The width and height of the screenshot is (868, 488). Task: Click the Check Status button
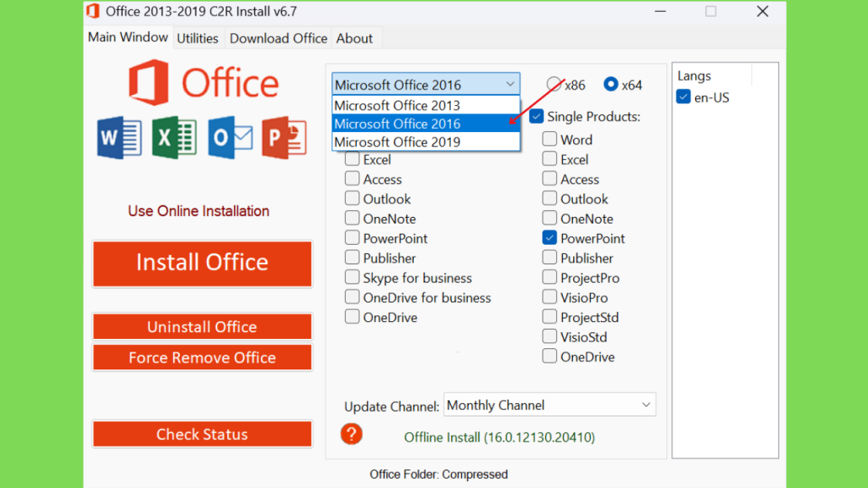202,435
